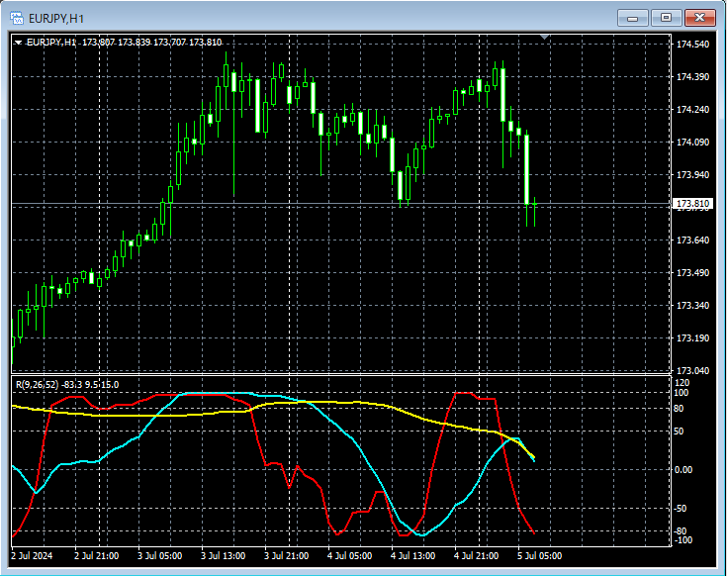Click the EURJPY,H1 window title text

(56, 19)
